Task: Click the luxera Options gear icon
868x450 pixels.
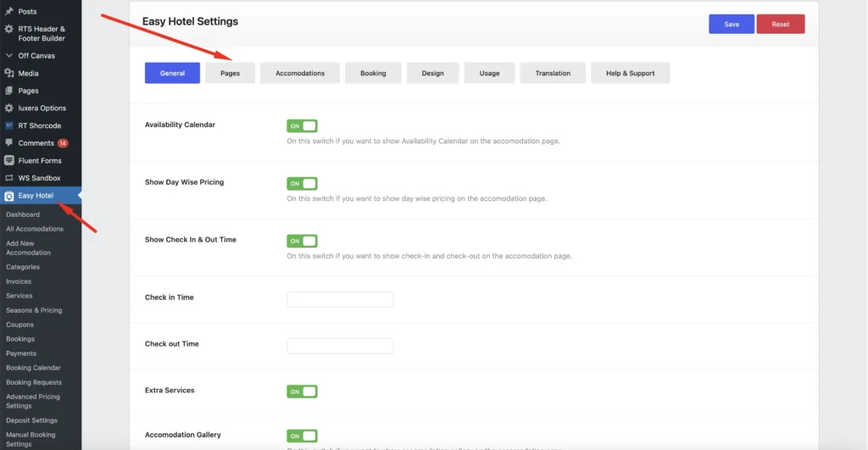Action: (x=8, y=108)
